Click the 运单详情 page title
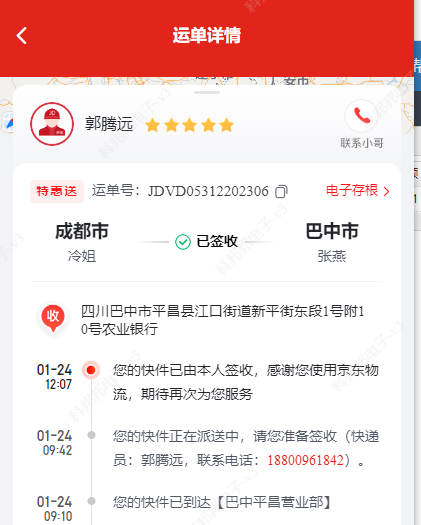Screen dimensions: 421x525 point(207,35)
